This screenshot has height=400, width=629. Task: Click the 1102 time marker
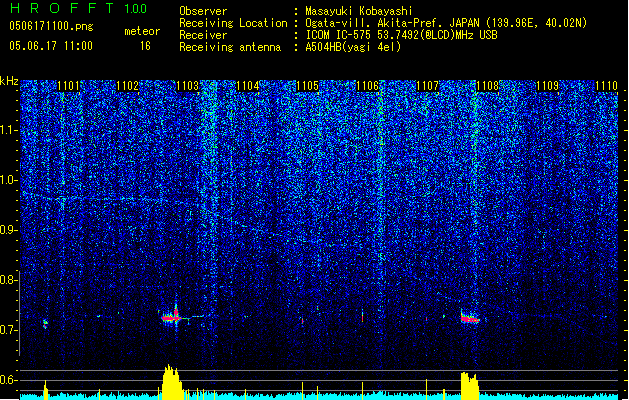point(128,86)
